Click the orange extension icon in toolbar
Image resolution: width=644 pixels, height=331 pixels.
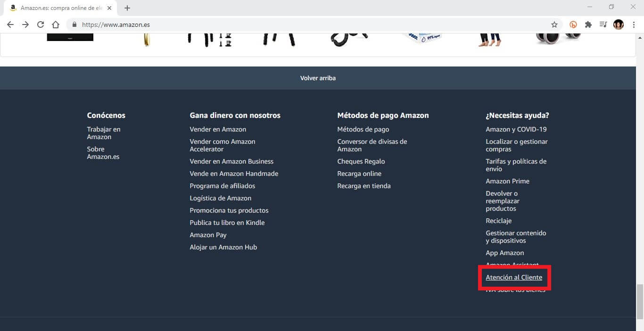click(x=573, y=25)
